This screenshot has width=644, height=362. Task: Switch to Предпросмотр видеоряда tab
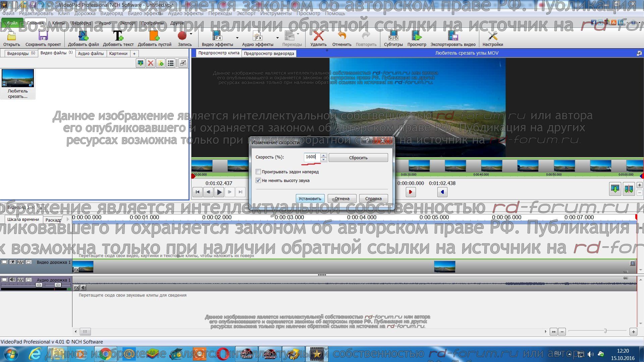(269, 53)
